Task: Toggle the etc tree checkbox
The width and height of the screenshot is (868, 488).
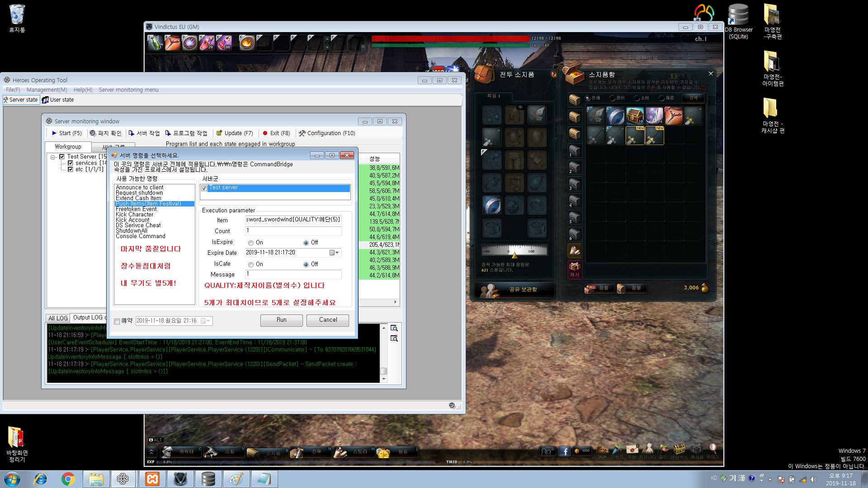Action: point(70,169)
